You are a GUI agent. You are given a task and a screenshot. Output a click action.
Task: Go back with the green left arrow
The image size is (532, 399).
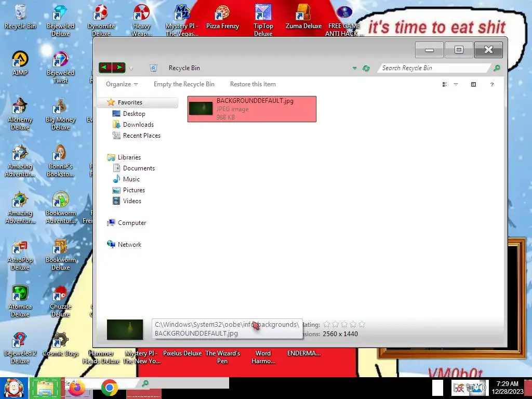[105, 68]
